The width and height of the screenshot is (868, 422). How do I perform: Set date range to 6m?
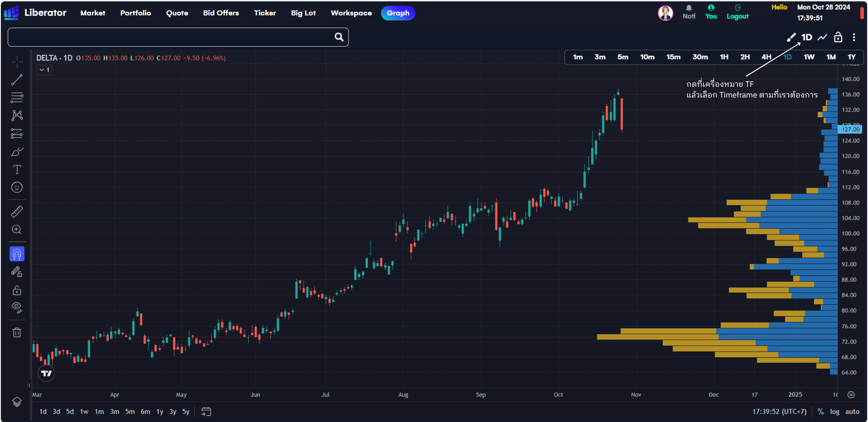click(145, 412)
